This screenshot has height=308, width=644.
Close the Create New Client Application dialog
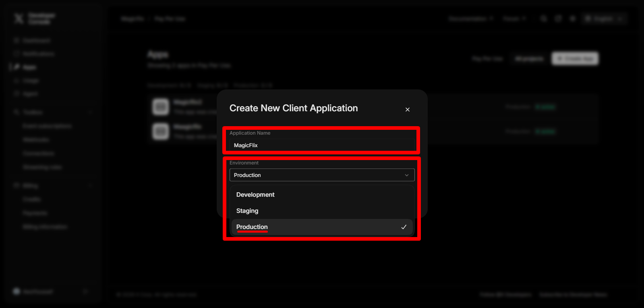pos(408,110)
